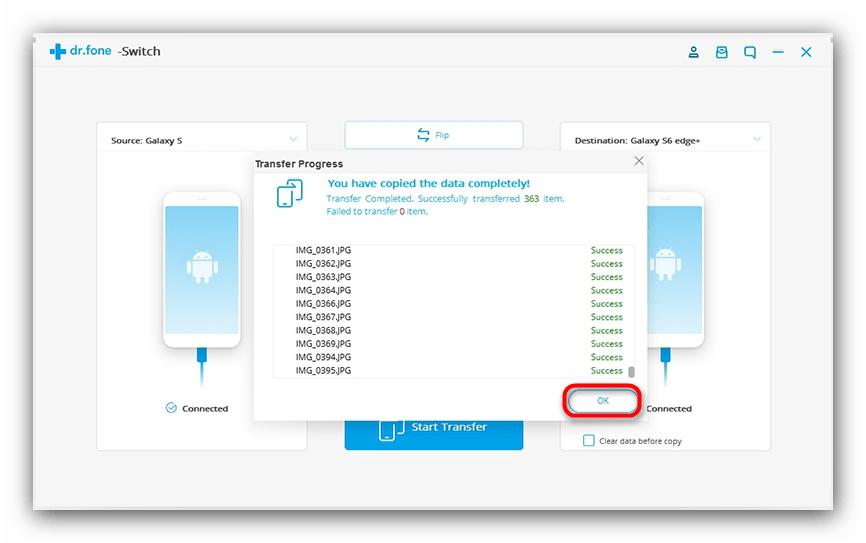Viewport: 866px width, 543px height.
Task: Select IMG_0366.JPG row
Action: coord(323,304)
